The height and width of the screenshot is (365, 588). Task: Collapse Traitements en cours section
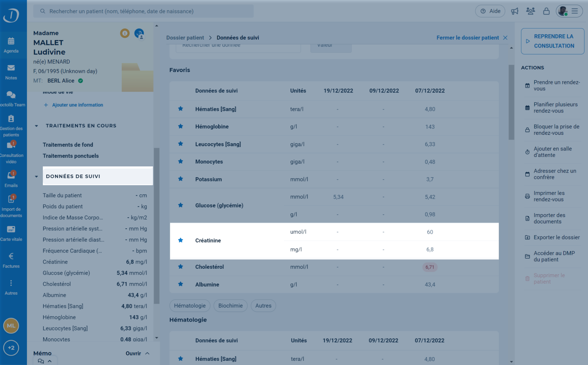tap(36, 126)
